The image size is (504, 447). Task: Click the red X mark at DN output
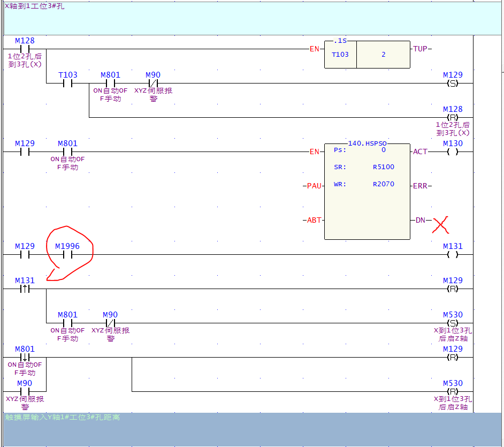pyautogui.click(x=441, y=225)
